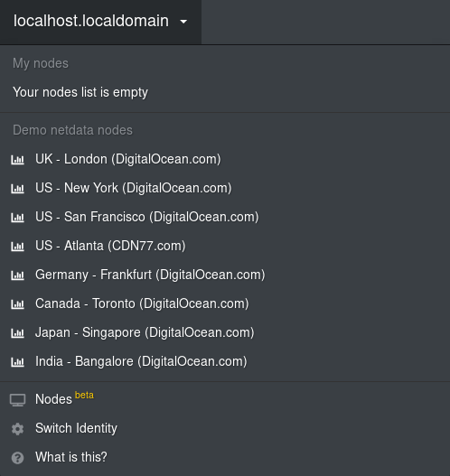
Task: Click chart icon beside Germany - Frankfurt
Action: click(17, 275)
